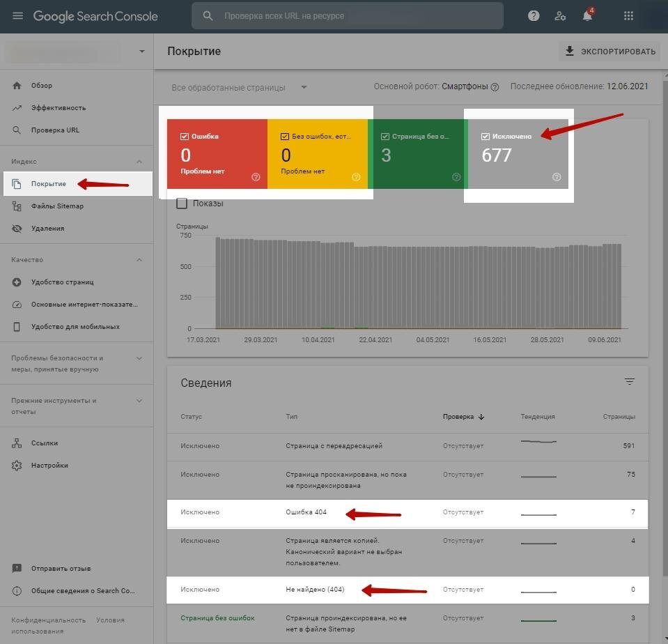Open notifications bell icon
This screenshot has width=668, height=644.
coord(587,16)
